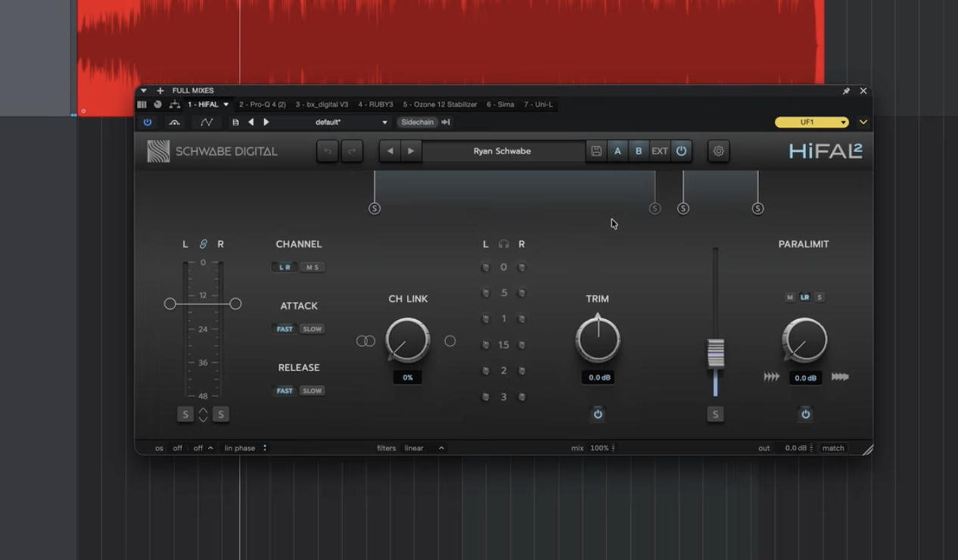Toggle right switch of row .5
The width and height of the screenshot is (958, 560).
[x=521, y=293]
